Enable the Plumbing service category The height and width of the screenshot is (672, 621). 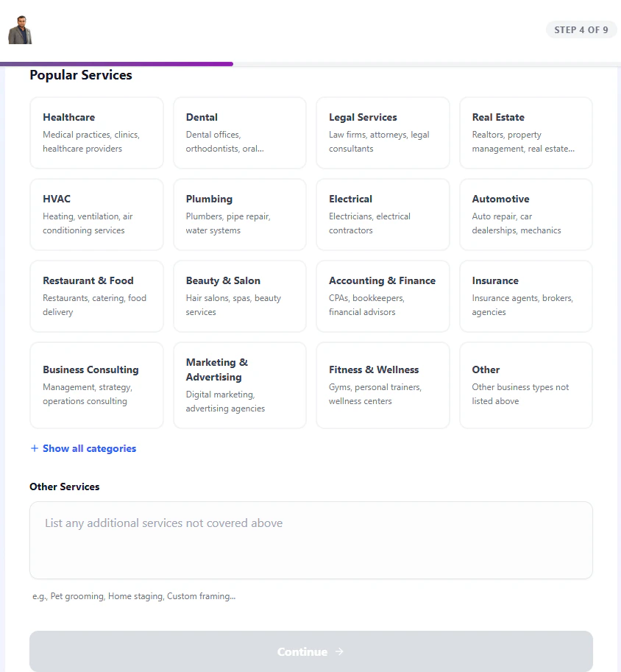tap(239, 214)
